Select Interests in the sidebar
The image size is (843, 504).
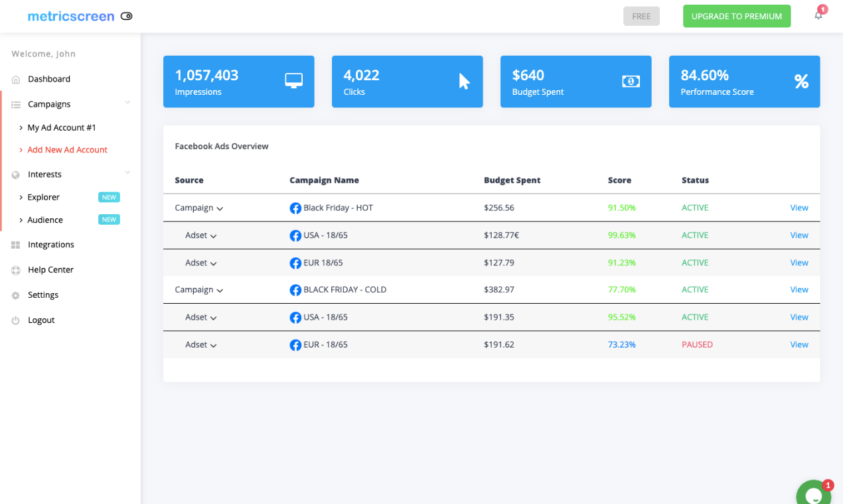click(x=44, y=174)
